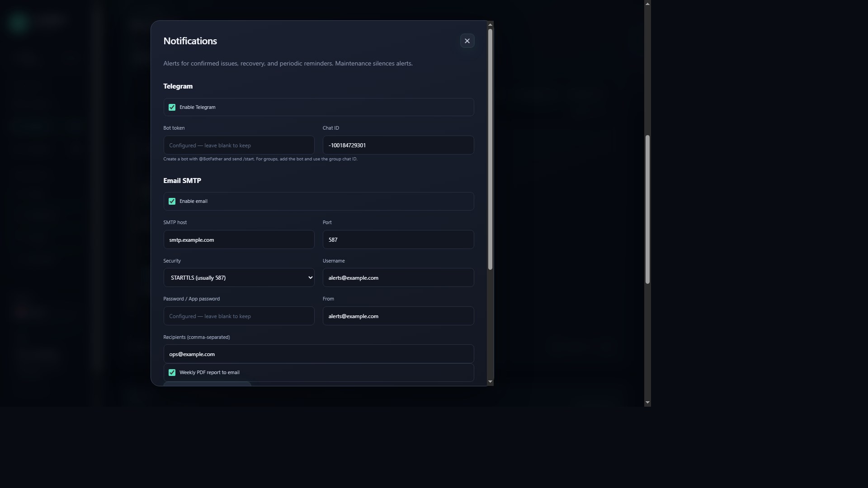The width and height of the screenshot is (868, 488).
Task: Click the Telegram section heading
Action: click(178, 86)
